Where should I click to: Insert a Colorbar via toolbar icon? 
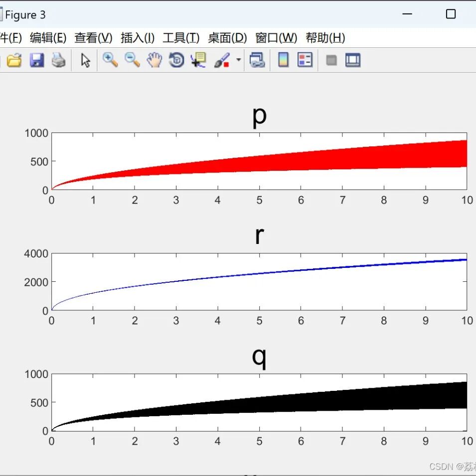[283, 60]
